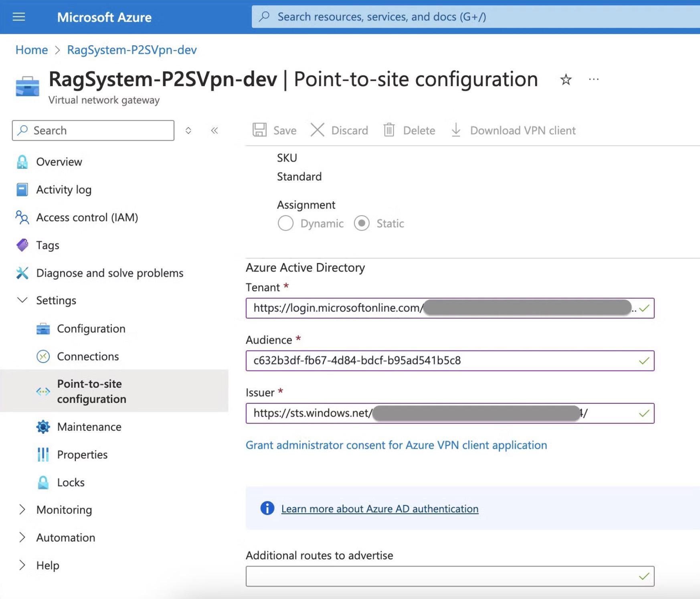This screenshot has height=599, width=700.
Task: Click the "Standard" SKU value
Action: pos(299,176)
